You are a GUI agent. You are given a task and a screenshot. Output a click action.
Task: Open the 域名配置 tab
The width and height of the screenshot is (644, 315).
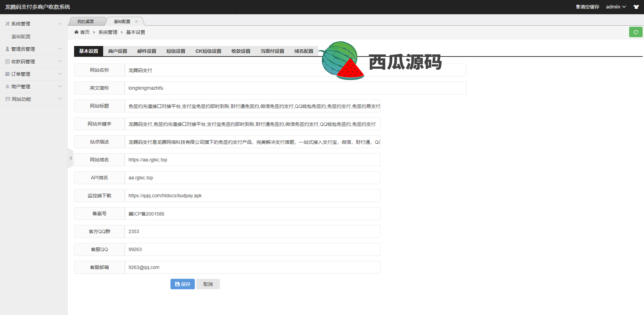(304, 51)
